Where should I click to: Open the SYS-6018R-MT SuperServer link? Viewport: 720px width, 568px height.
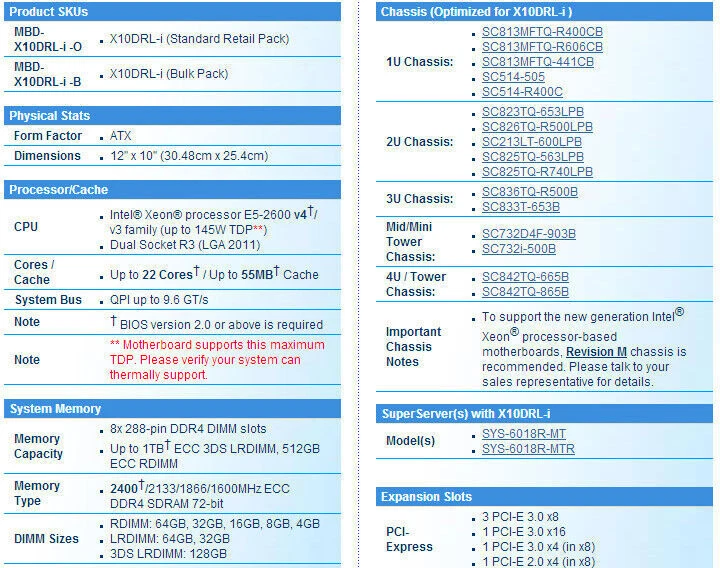point(523,433)
